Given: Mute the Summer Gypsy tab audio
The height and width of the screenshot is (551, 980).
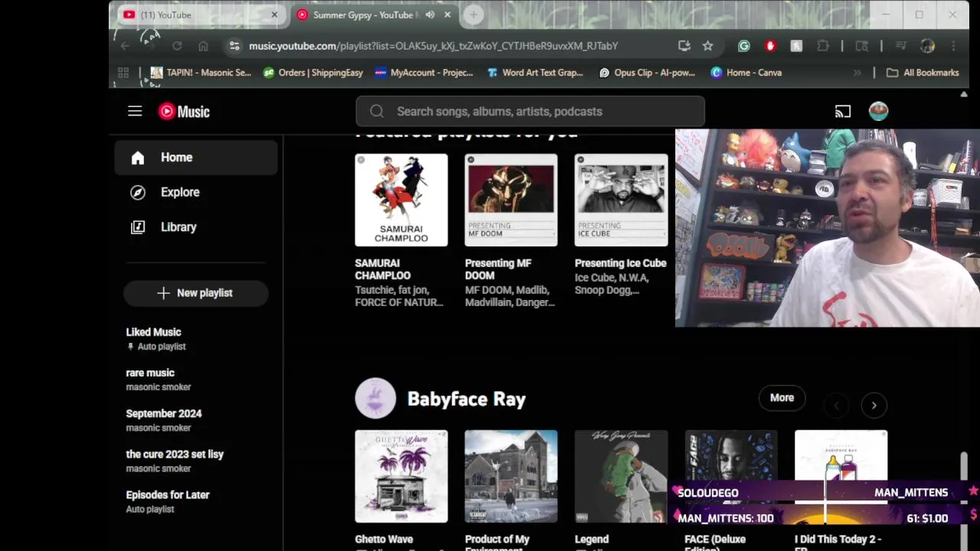Looking at the screenshot, I should [x=430, y=15].
